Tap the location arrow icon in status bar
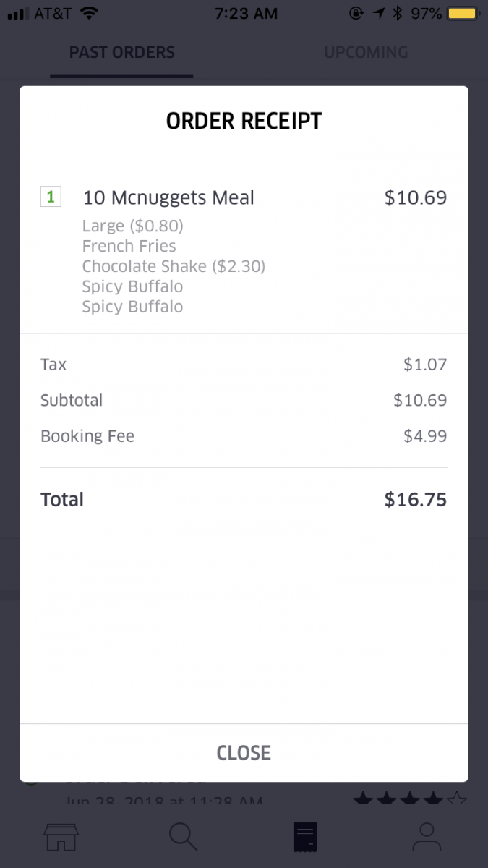This screenshot has height=868, width=488. pyautogui.click(x=378, y=13)
